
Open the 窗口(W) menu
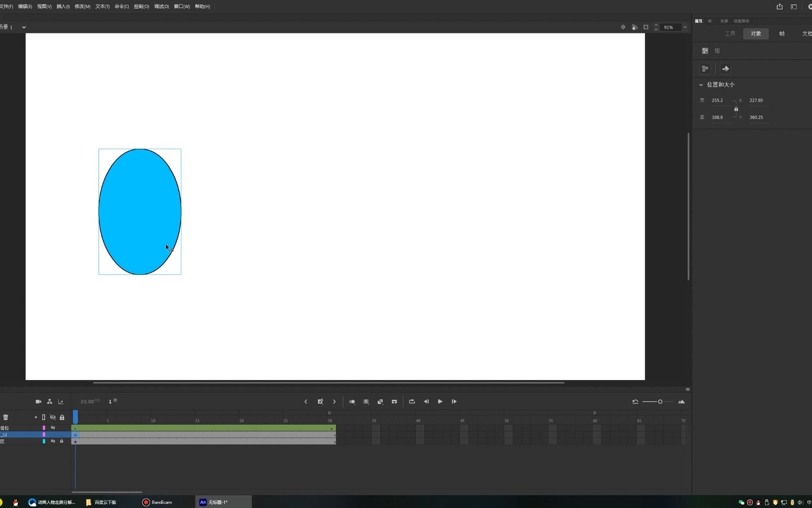click(x=182, y=7)
